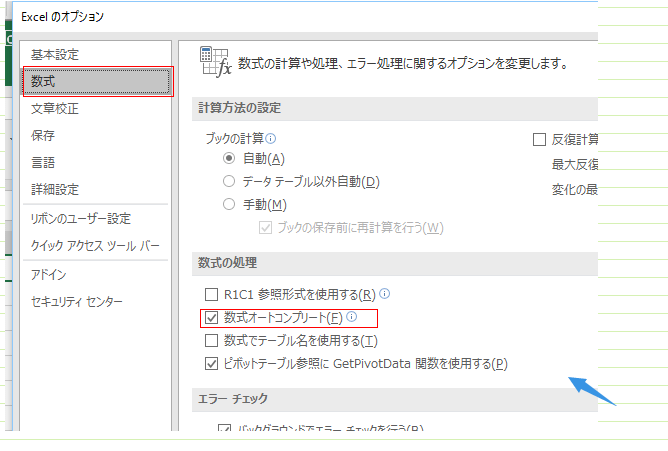Viewport: 668px width, 451px height.
Task: Toggle 数式オートコンプリート(F) checkbox
Action: (x=211, y=317)
